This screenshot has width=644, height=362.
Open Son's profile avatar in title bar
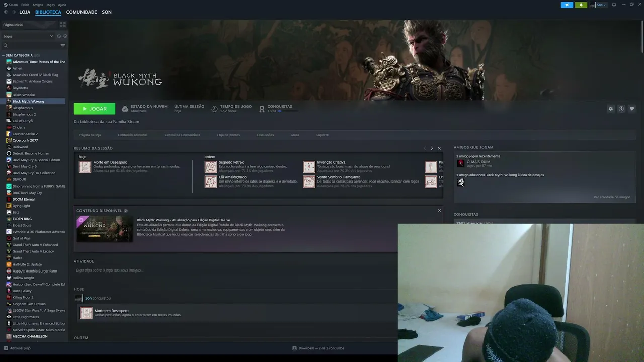tap(593, 5)
